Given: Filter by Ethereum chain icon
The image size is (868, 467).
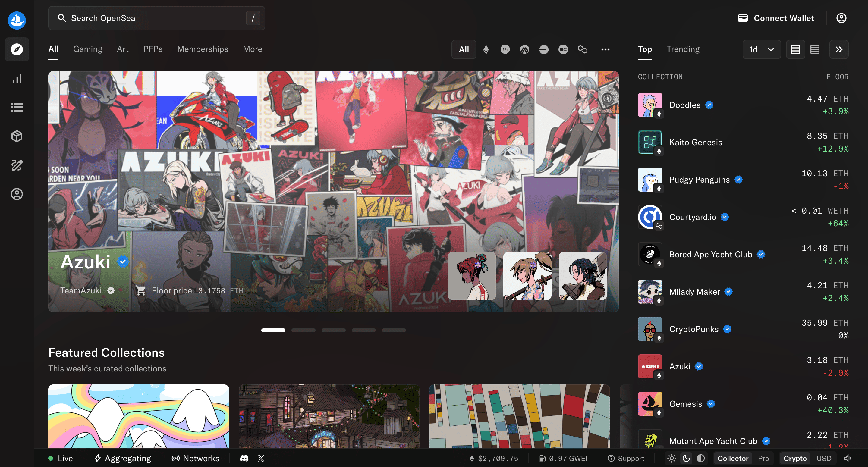Looking at the screenshot, I should [x=486, y=49].
